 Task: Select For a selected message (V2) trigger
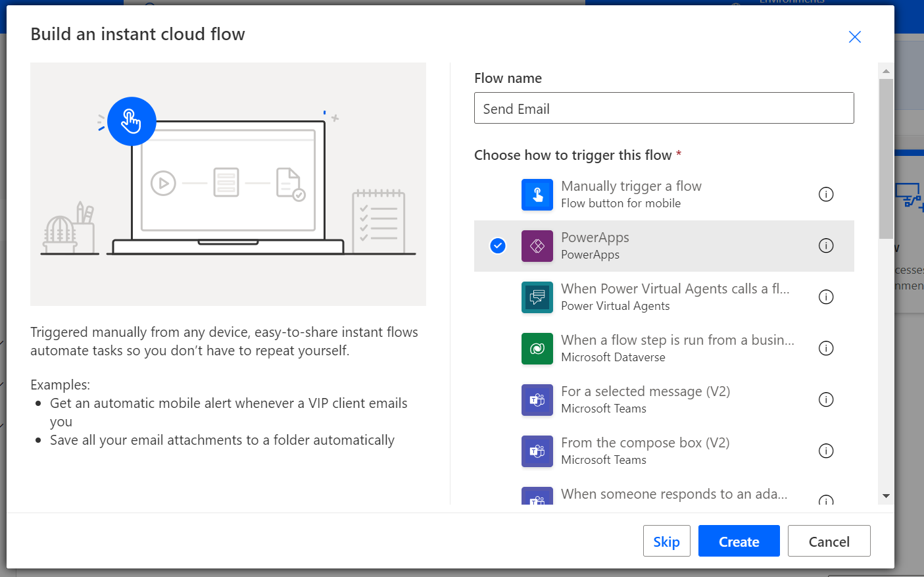coord(664,400)
